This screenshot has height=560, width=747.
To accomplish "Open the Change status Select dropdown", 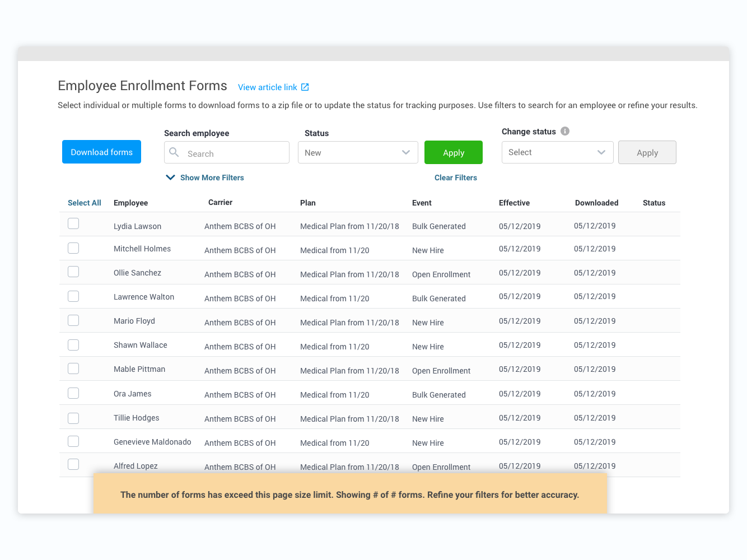I will 557,152.
